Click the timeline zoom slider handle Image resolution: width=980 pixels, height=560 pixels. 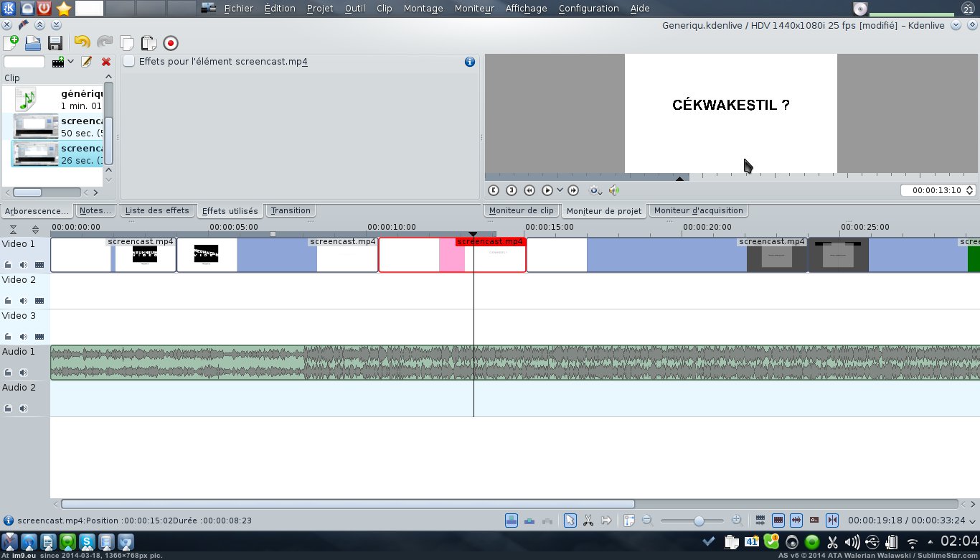tap(699, 521)
